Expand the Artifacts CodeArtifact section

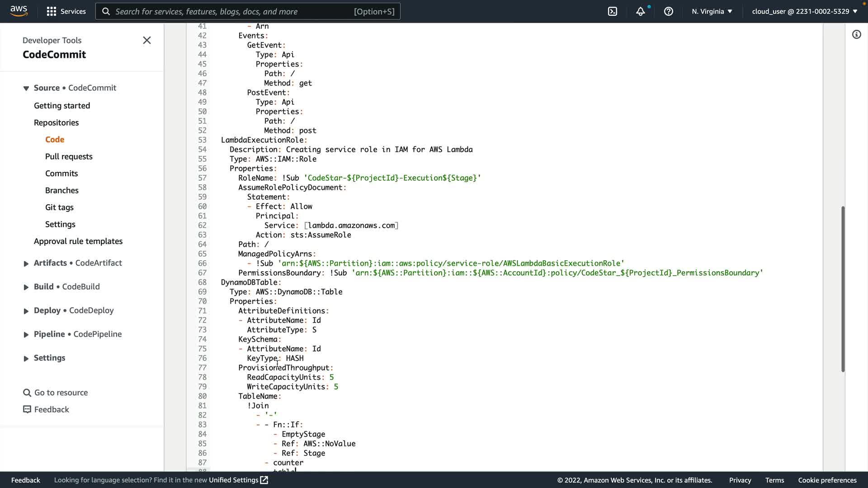tap(26, 263)
